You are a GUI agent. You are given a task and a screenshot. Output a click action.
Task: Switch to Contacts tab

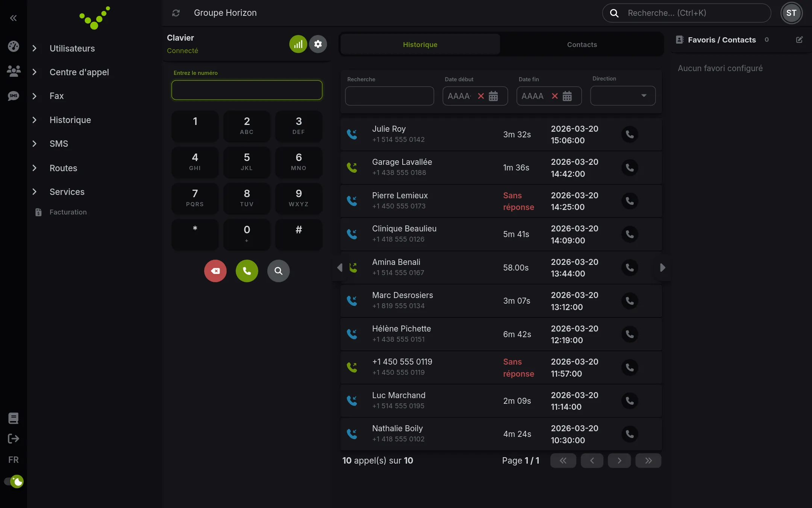(582, 44)
